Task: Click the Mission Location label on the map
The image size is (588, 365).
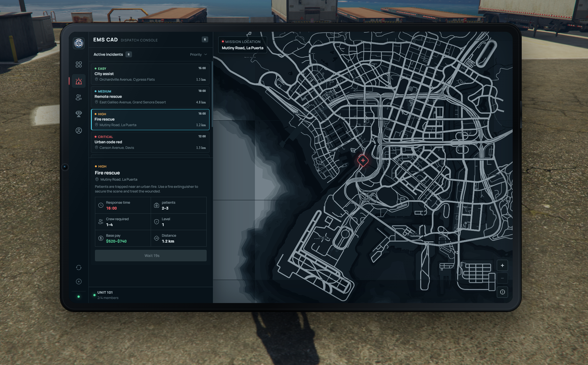Action: (x=243, y=42)
